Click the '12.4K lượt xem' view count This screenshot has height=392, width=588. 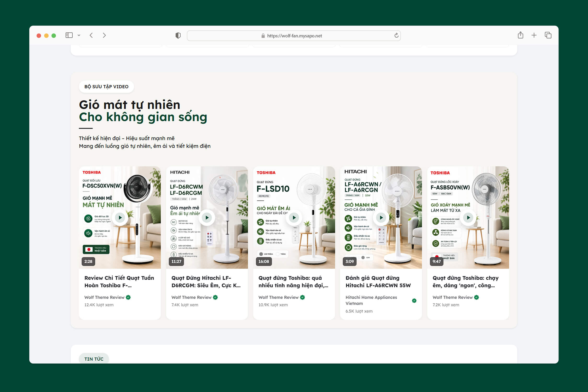pos(99,305)
